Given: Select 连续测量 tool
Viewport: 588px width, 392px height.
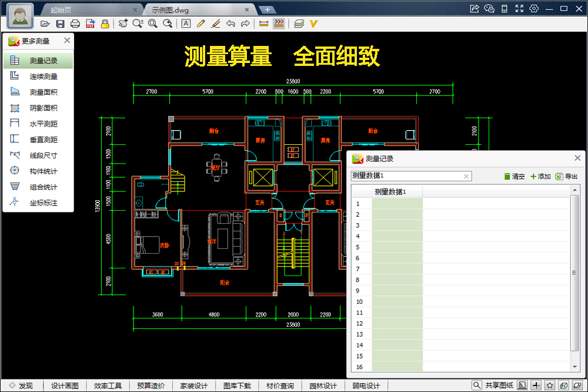Looking at the screenshot, I should [x=38, y=77].
